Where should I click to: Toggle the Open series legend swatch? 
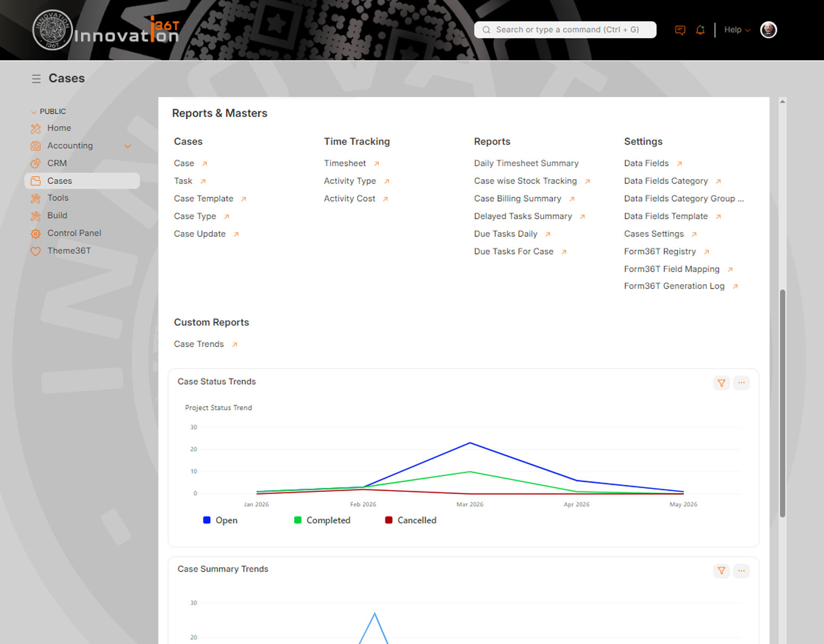coord(207,520)
